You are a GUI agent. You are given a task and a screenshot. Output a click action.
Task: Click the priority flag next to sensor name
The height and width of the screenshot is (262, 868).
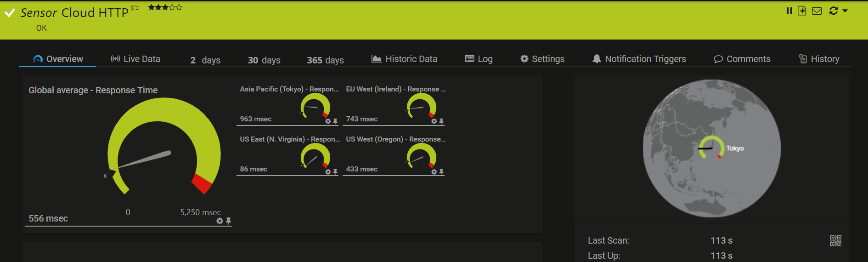click(135, 8)
